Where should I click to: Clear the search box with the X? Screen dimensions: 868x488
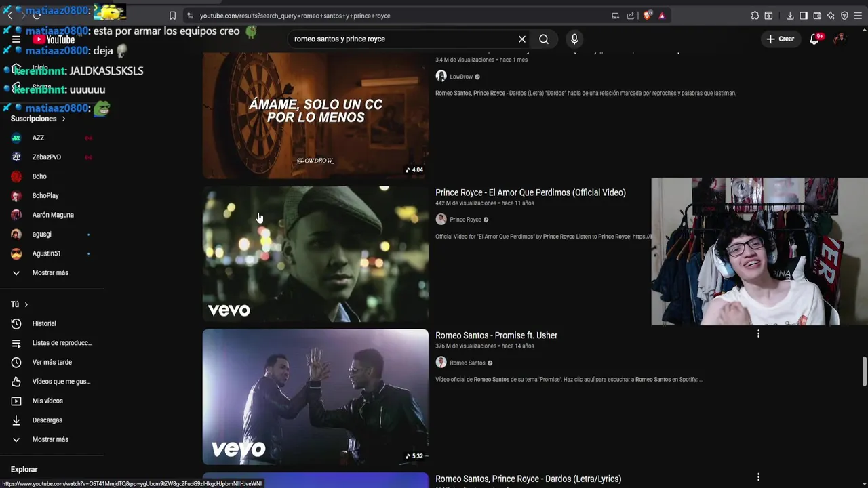(x=522, y=39)
